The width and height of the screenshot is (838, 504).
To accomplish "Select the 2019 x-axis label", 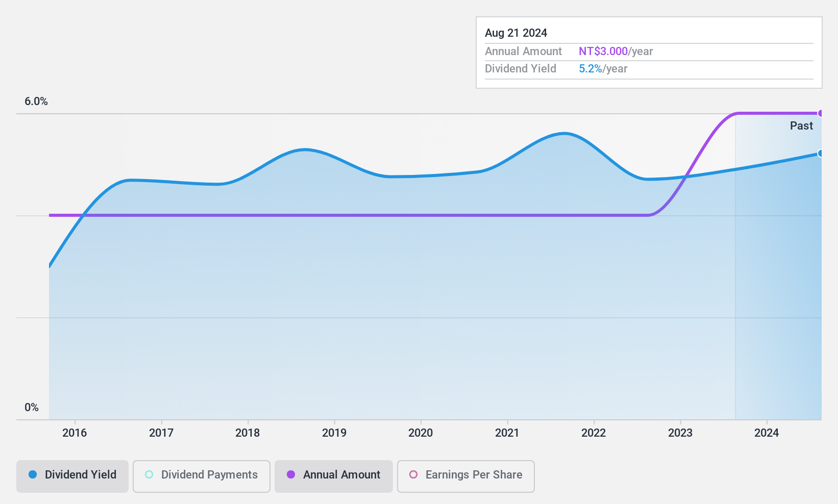I will [334, 433].
